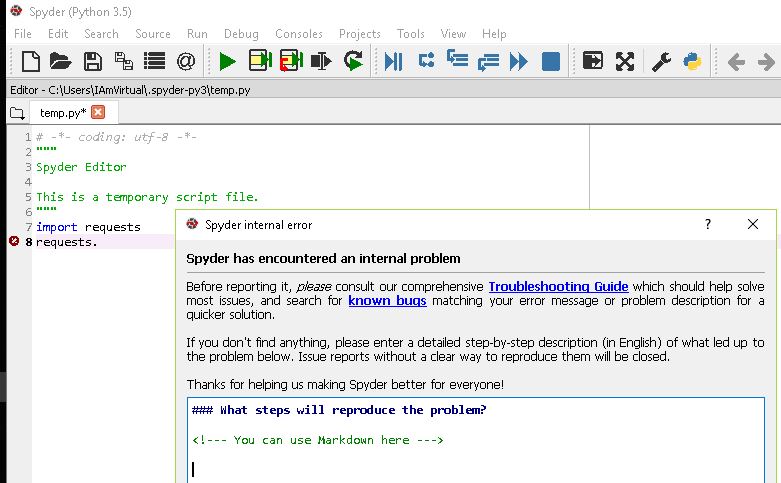This screenshot has height=483, width=781.
Task: Open the file list (lines) icon
Action: pos(154,61)
